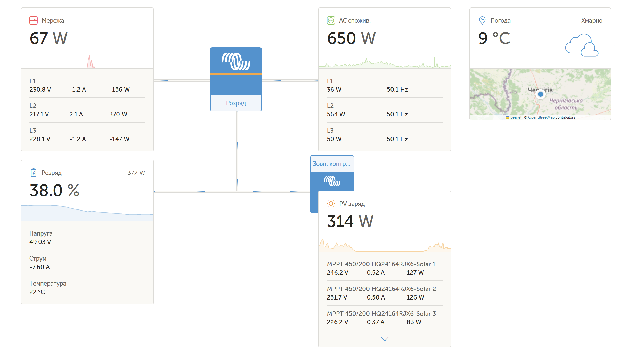Click the Victron logo on inverter block

click(x=236, y=61)
